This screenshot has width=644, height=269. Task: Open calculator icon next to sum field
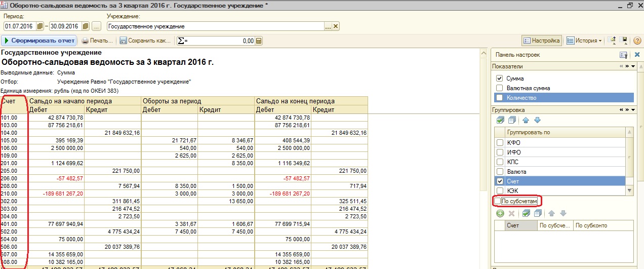point(259,41)
